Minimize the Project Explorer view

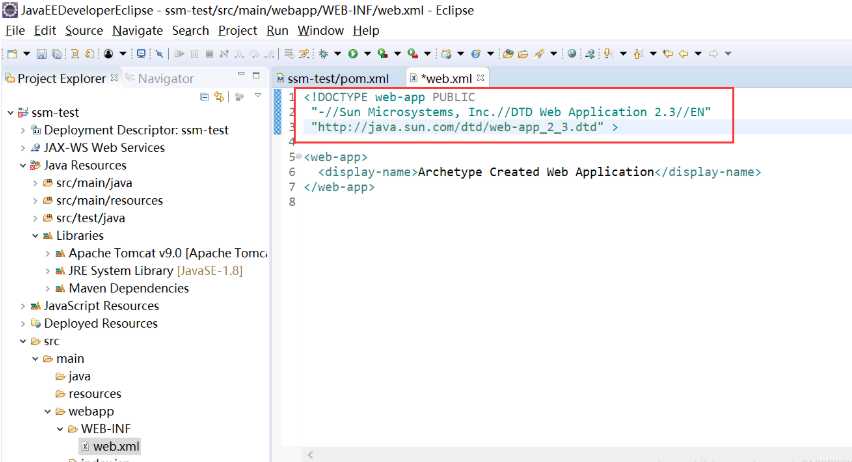pos(241,75)
